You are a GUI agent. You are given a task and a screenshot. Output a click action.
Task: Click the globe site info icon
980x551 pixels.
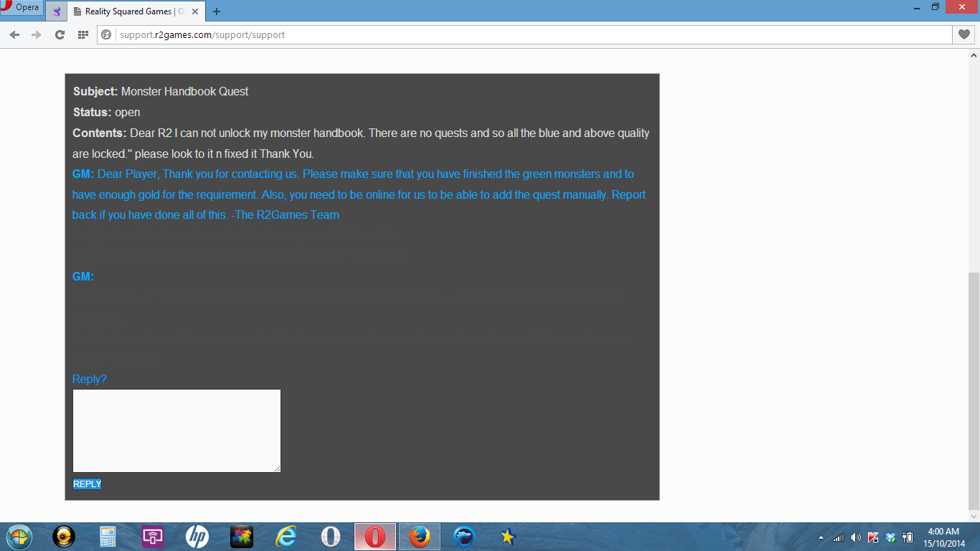107,34
